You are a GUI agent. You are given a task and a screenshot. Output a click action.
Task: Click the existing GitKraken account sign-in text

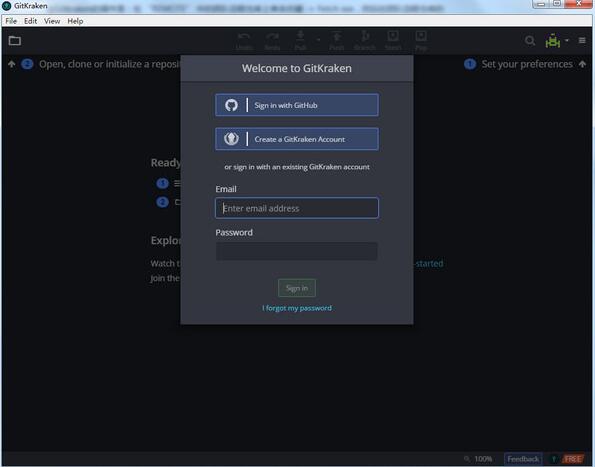[297, 167]
